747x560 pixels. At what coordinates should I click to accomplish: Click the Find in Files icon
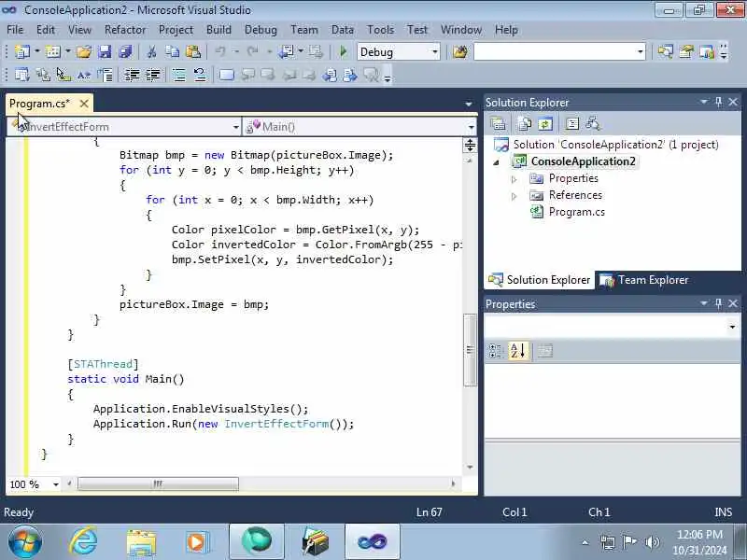point(460,51)
